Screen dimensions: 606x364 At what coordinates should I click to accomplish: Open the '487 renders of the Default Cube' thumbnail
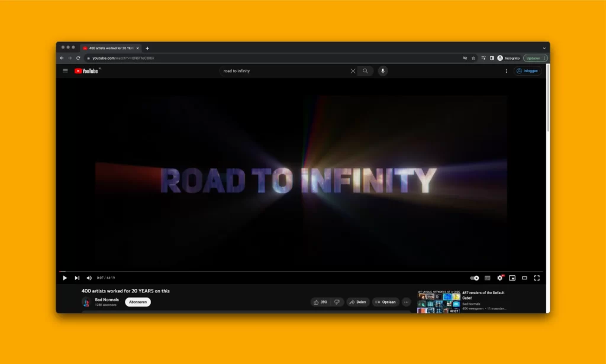[x=439, y=302]
